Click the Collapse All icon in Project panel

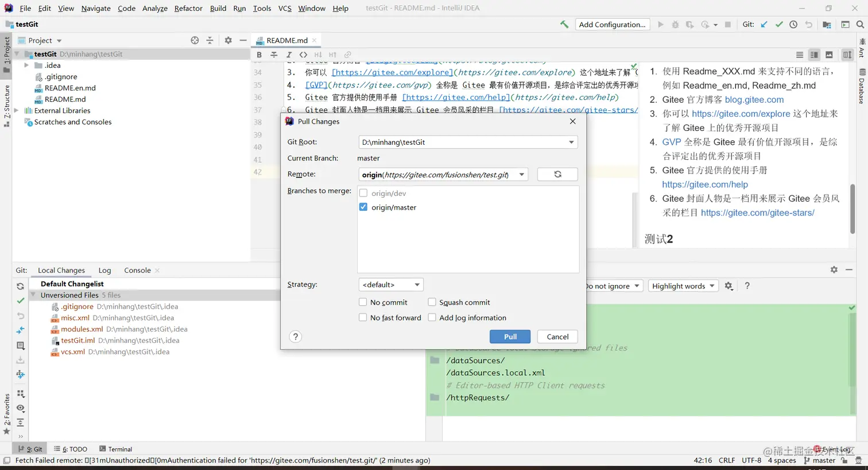point(210,40)
